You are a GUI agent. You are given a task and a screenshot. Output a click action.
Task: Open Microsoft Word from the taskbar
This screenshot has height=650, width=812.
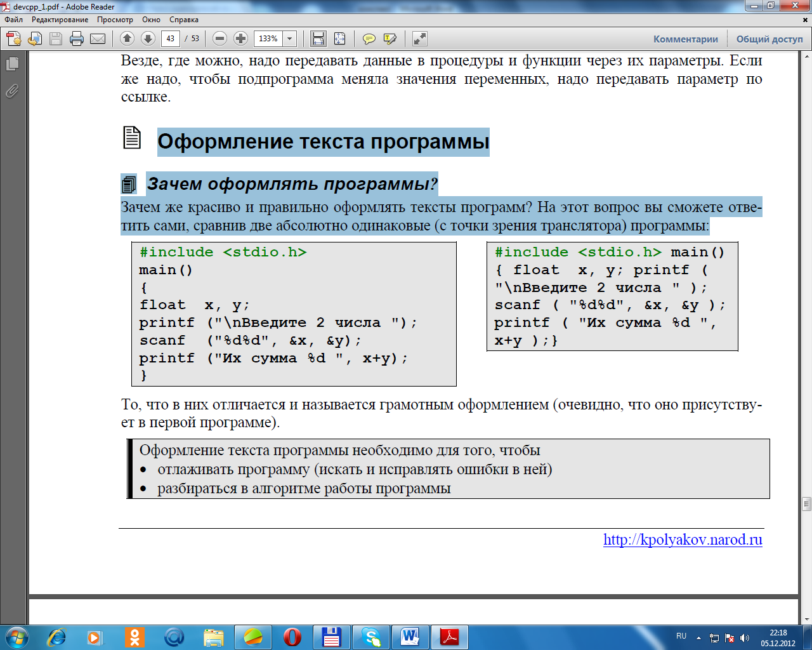pyautogui.click(x=410, y=636)
